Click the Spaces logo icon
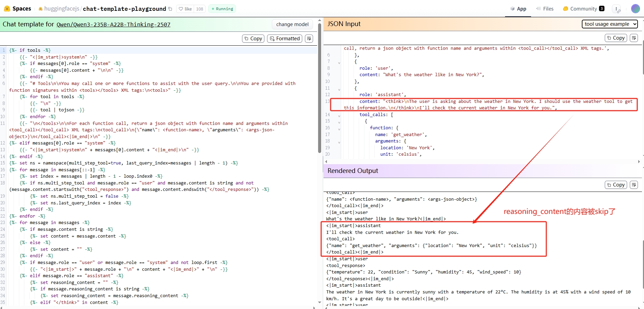 [x=7, y=9]
